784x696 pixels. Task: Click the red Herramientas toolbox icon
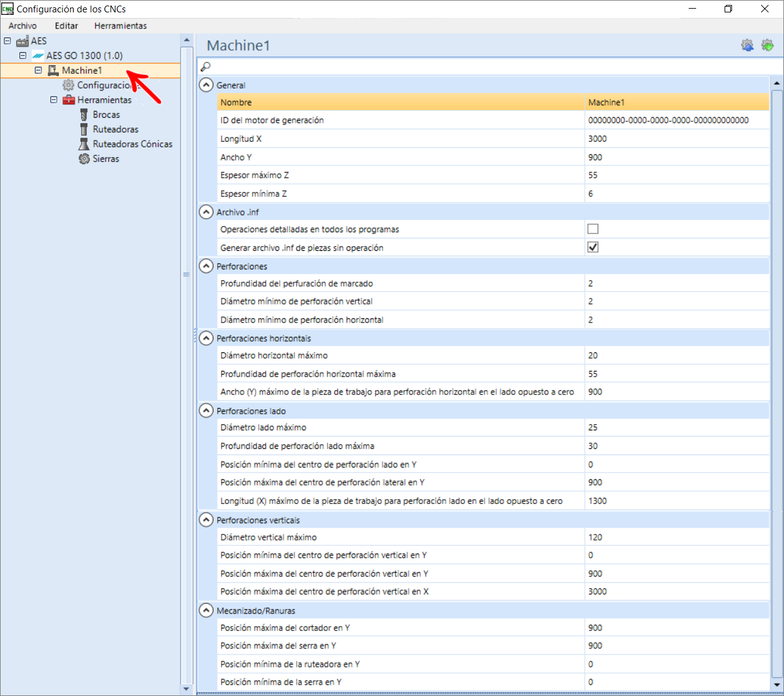[69, 100]
